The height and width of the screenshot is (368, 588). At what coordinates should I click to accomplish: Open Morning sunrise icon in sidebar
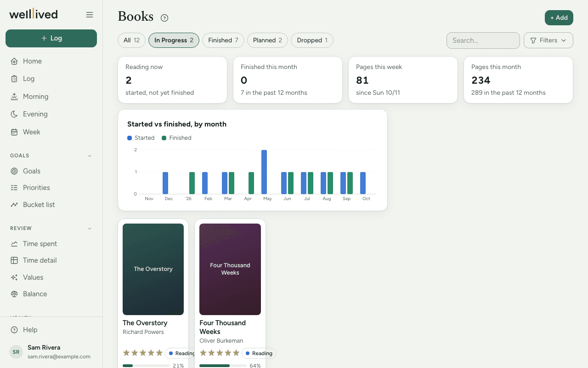pyautogui.click(x=14, y=97)
